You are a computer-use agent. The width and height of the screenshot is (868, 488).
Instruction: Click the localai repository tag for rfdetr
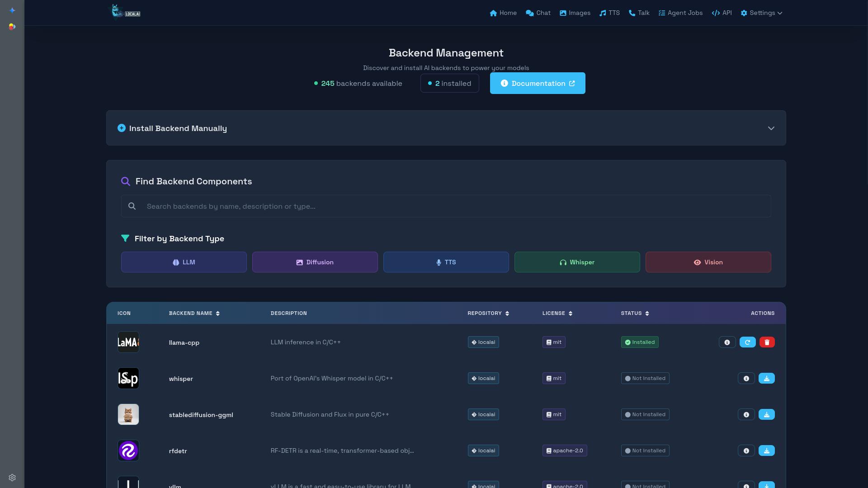483,450
